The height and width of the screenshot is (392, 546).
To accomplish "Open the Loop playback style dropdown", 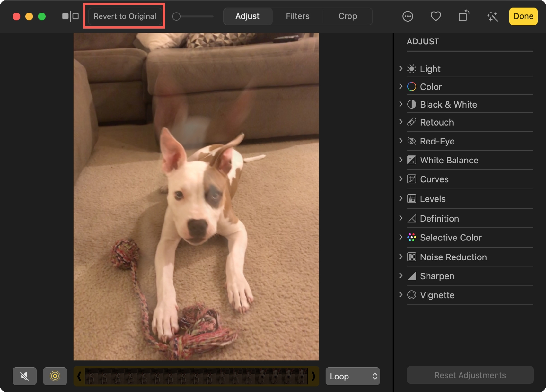I will point(353,376).
